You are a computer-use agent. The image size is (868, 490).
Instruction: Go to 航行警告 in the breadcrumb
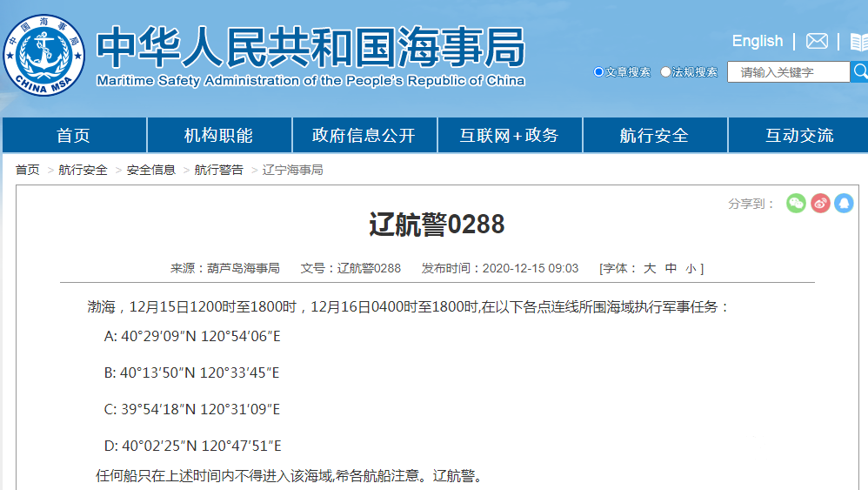click(x=218, y=170)
